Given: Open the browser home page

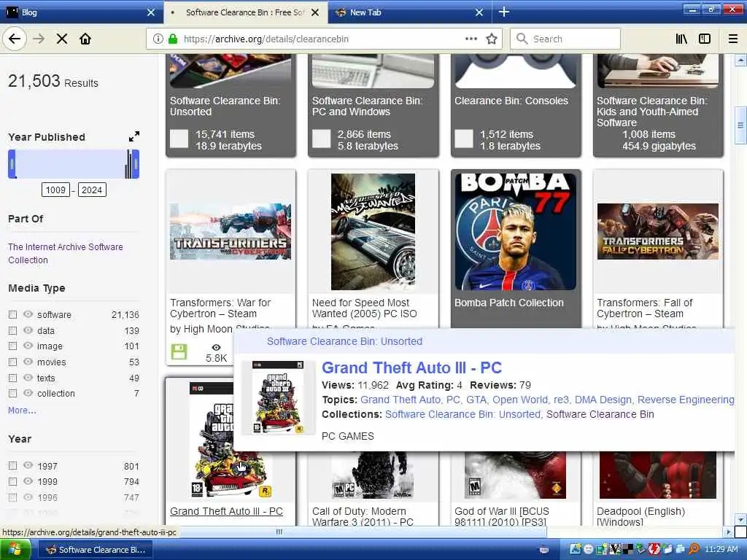Looking at the screenshot, I should 85,39.
